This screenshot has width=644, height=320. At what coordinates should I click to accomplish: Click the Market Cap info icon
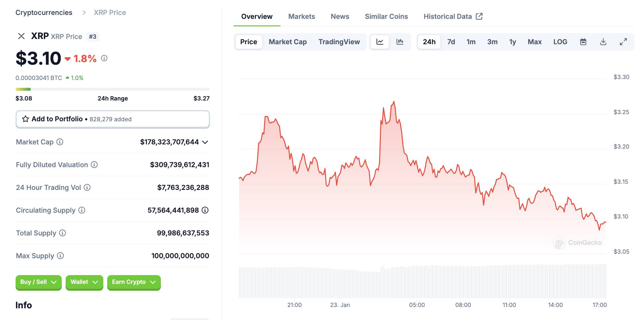pos(60,142)
